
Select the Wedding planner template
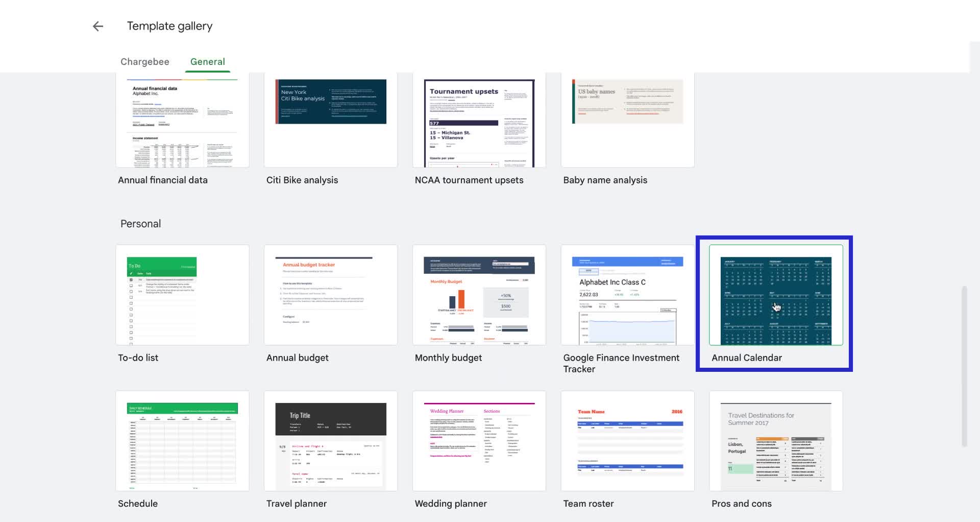(479, 441)
